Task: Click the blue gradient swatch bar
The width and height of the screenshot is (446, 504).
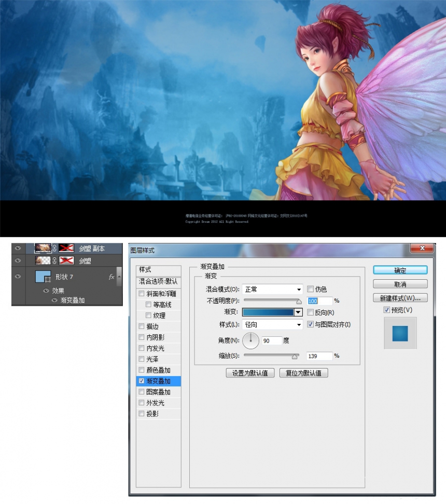Action: (x=268, y=312)
